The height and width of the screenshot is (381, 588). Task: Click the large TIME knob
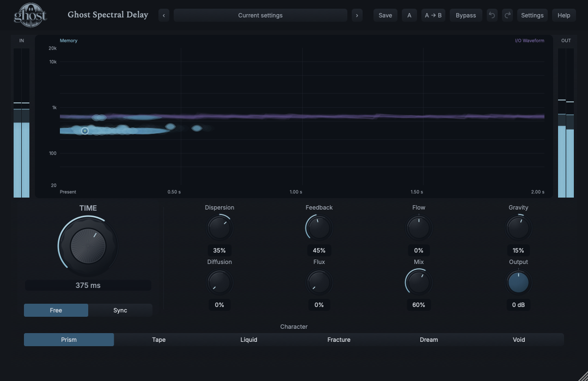pyautogui.click(x=88, y=247)
